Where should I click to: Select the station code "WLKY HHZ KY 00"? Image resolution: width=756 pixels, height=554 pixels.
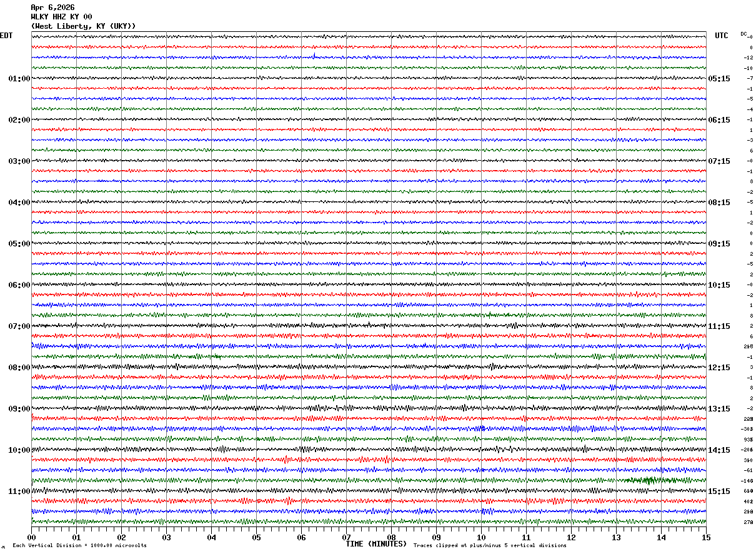point(61,17)
